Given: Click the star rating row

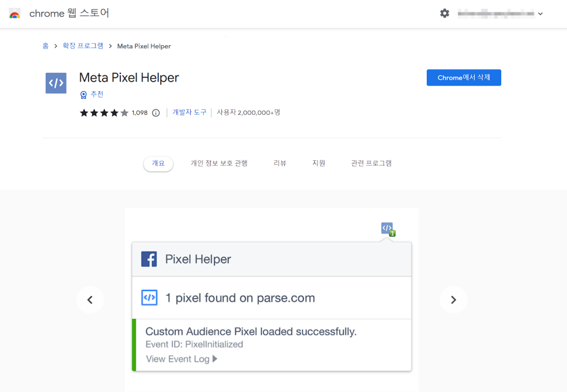Looking at the screenshot, I should 104,113.
